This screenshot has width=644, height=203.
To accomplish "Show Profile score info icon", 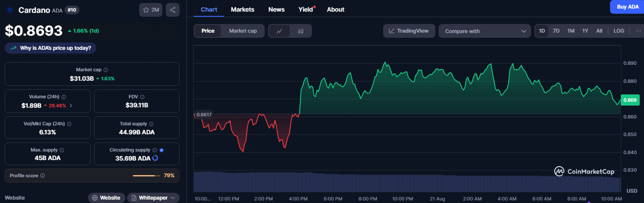I will click(42, 176).
